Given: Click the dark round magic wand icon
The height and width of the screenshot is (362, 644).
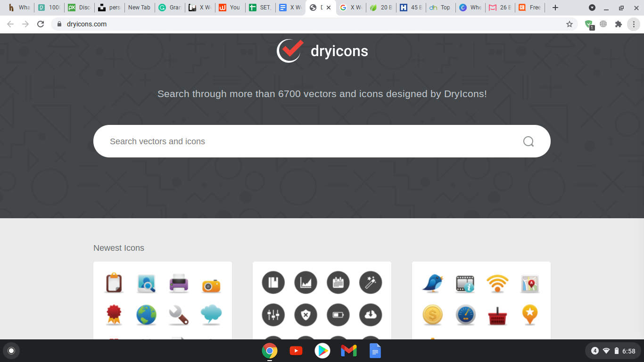Looking at the screenshot, I should (371, 282).
